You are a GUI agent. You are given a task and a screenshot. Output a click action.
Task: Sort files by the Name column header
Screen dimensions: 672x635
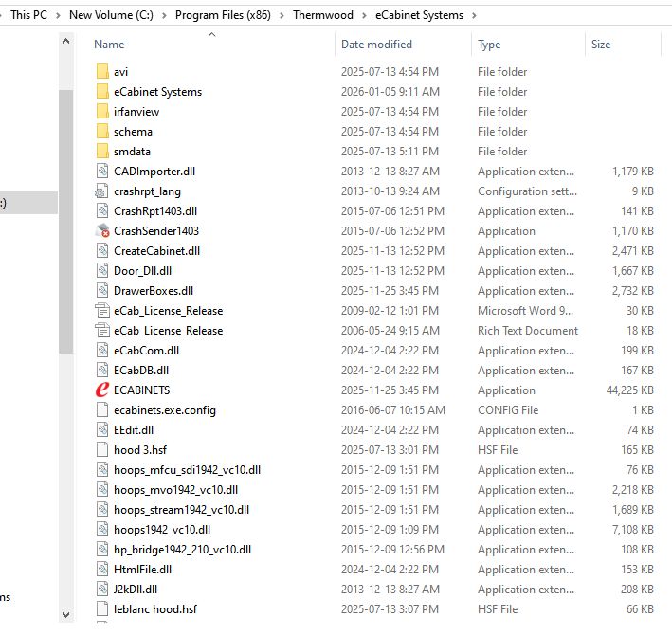[x=110, y=45]
